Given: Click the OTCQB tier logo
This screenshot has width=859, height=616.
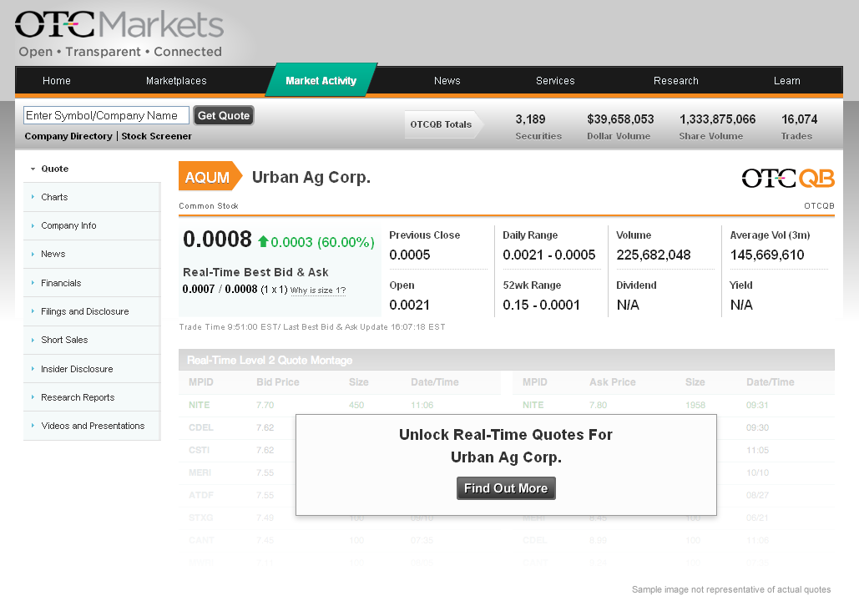Looking at the screenshot, I should click(x=788, y=178).
